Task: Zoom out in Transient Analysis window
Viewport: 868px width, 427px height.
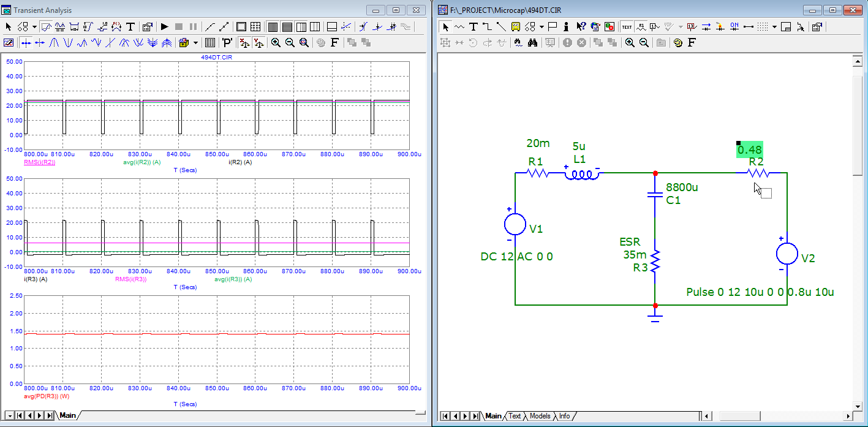Action: point(289,43)
